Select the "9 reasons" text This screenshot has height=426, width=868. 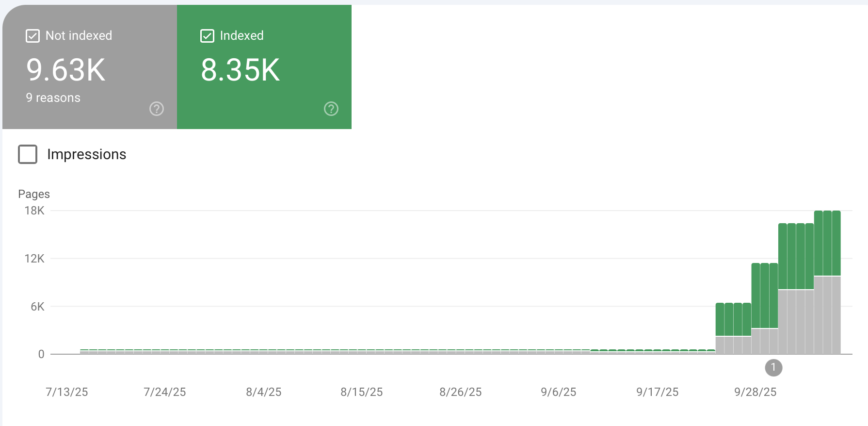pyautogui.click(x=53, y=98)
